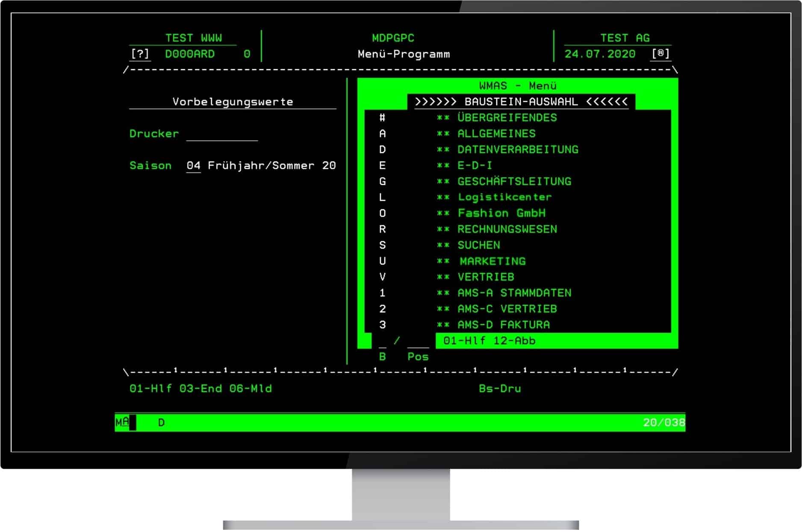Click the WMAS - Menü title
This screenshot has height=532, width=802.
[x=518, y=86]
